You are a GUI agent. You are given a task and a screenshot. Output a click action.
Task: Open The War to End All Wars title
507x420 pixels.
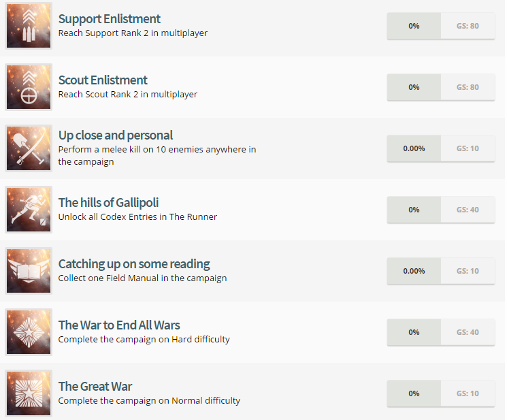click(x=119, y=325)
